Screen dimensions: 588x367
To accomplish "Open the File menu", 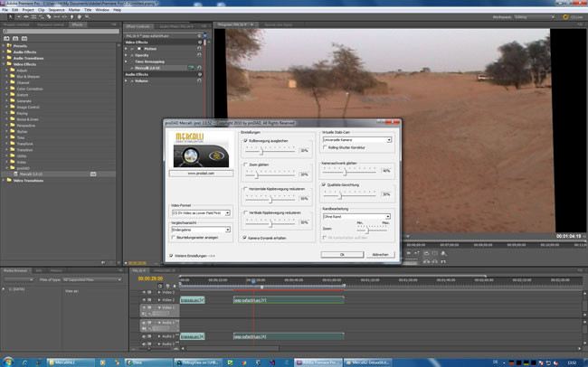I will 5,10.
